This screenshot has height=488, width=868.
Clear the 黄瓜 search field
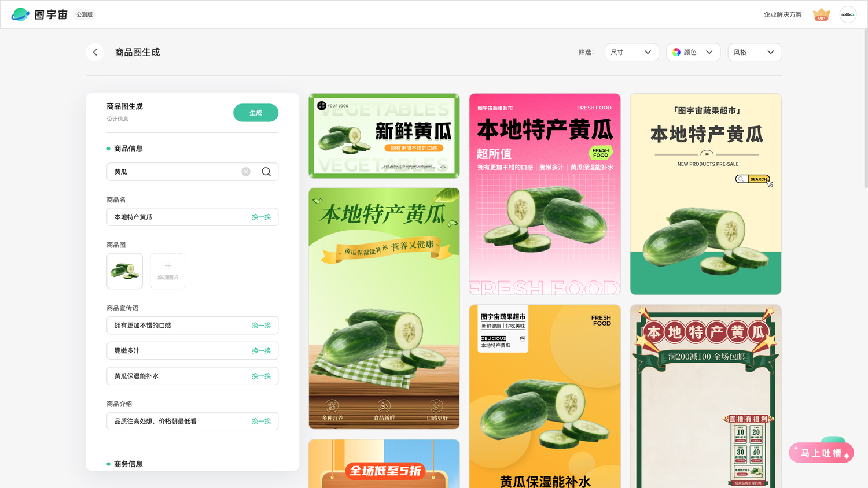(246, 172)
